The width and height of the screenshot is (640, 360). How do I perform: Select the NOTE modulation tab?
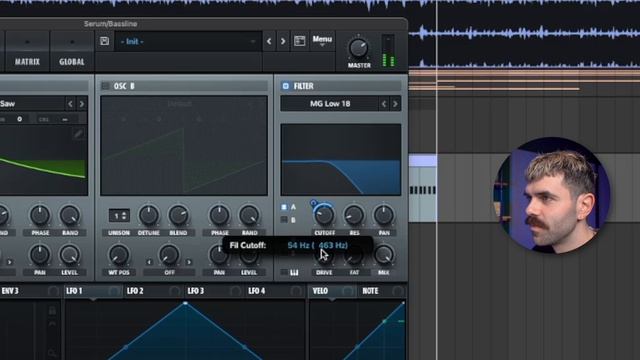(x=370, y=291)
